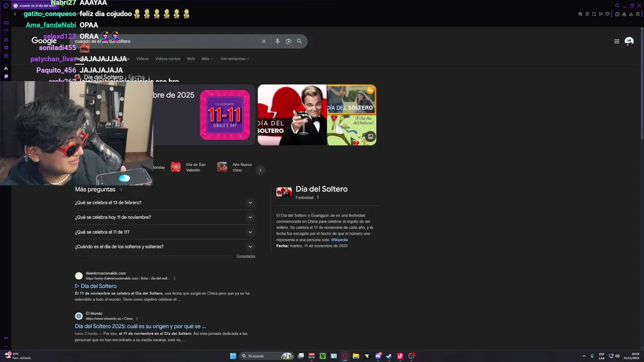
Task: Open Discord from the taskbar
Action: (x=378, y=356)
